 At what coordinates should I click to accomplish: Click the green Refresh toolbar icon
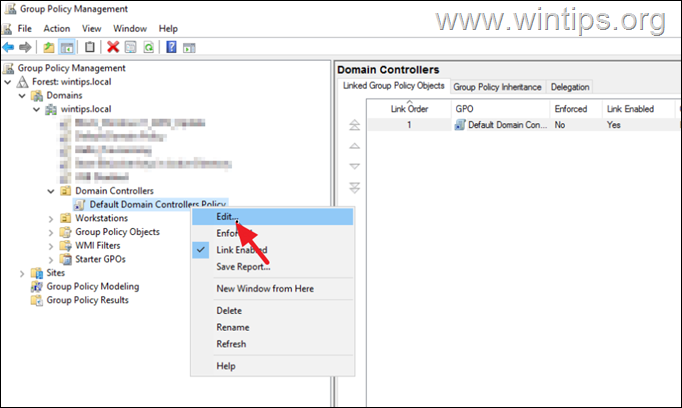[149, 47]
